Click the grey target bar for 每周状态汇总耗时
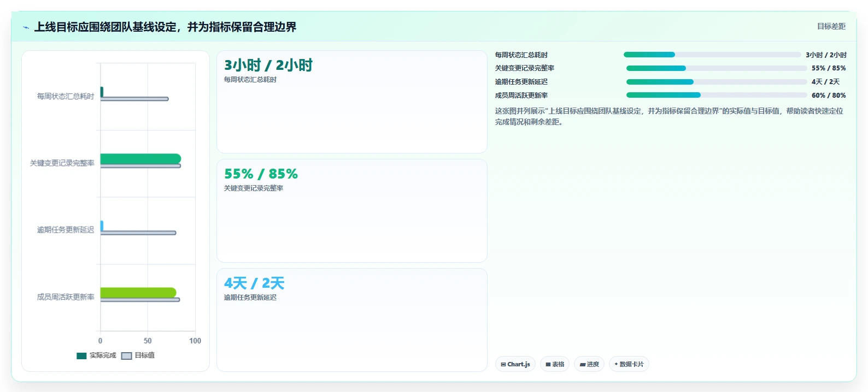This screenshot has height=392, width=868. 134,99
